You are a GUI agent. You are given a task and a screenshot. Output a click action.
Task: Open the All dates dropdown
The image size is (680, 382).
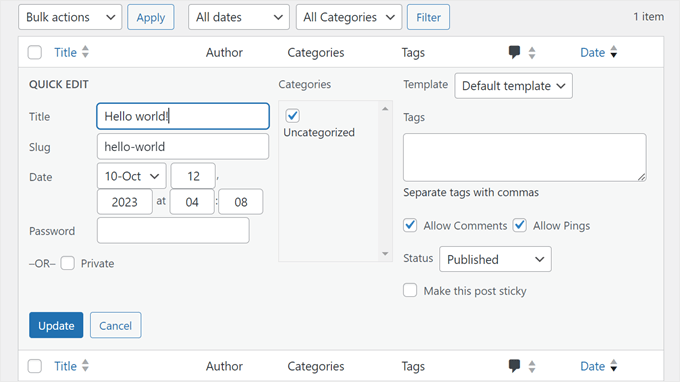pyautogui.click(x=239, y=17)
